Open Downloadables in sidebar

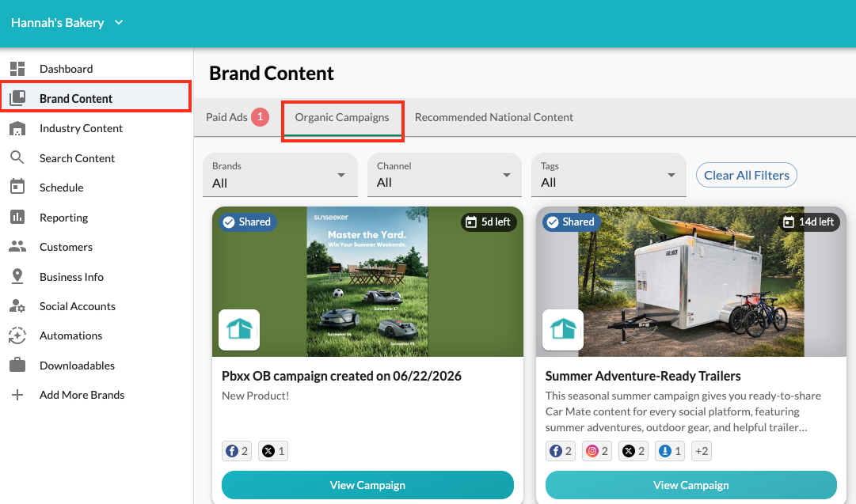pos(96,366)
